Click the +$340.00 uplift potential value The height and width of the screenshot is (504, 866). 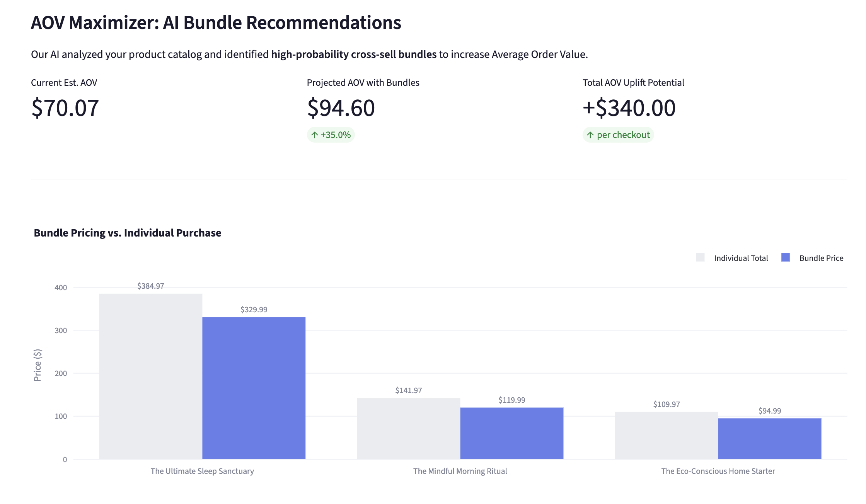coord(629,108)
